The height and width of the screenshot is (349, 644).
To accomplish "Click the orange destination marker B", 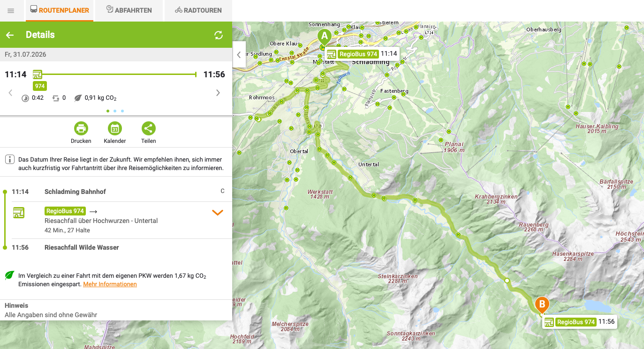I will (x=542, y=305).
